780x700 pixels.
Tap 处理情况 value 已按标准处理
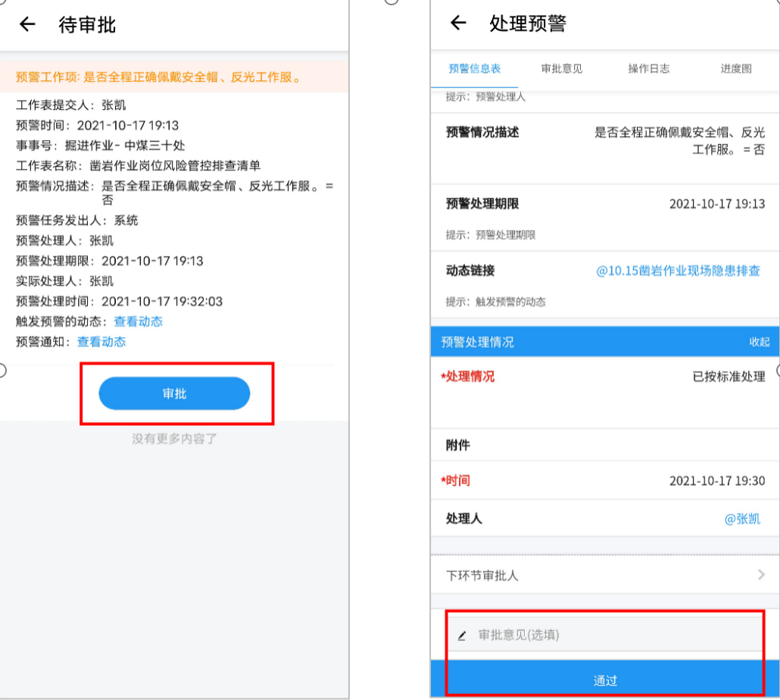pyautogui.click(x=729, y=377)
